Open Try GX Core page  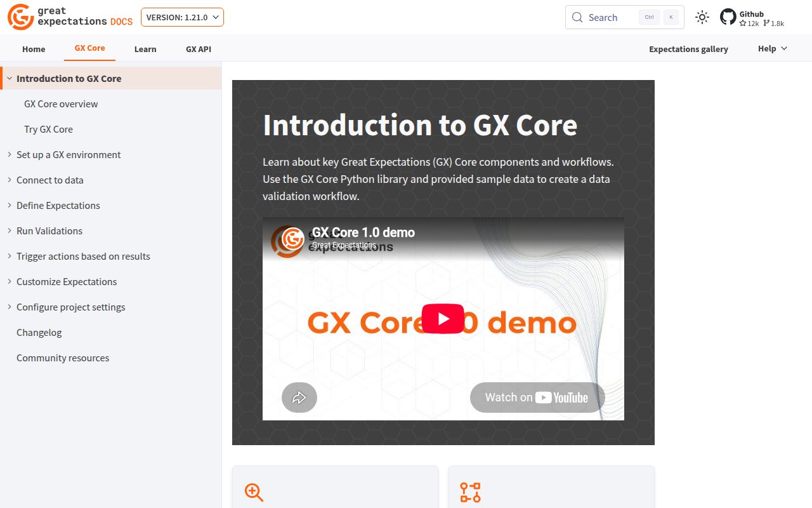[x=48, y=129]
